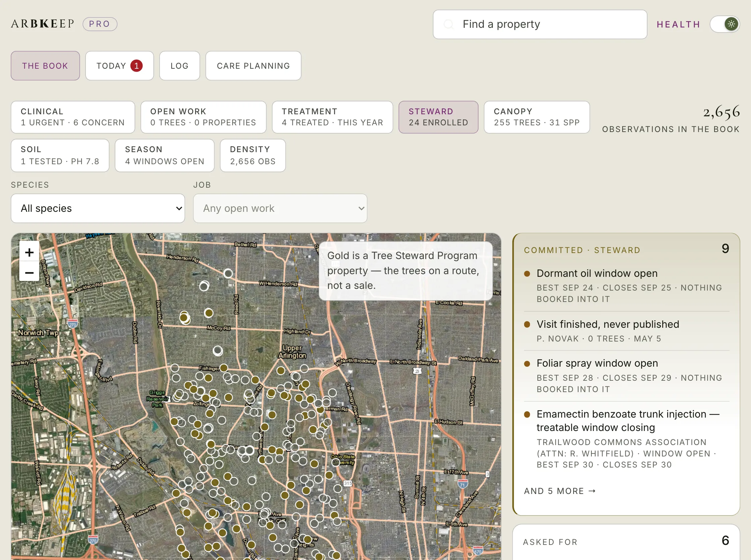The image size is (751, 560).
Task: Click the red Today notification badge
Action: tap(137, 66)
